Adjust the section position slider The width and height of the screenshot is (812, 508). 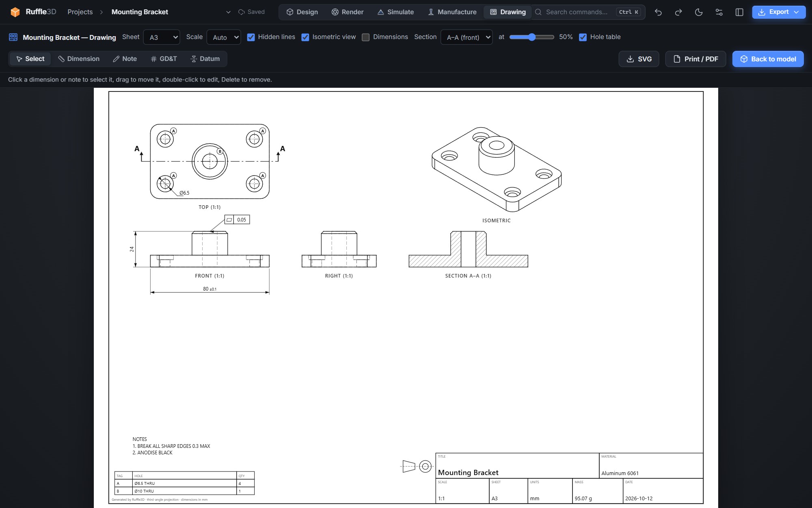point(532,37)
